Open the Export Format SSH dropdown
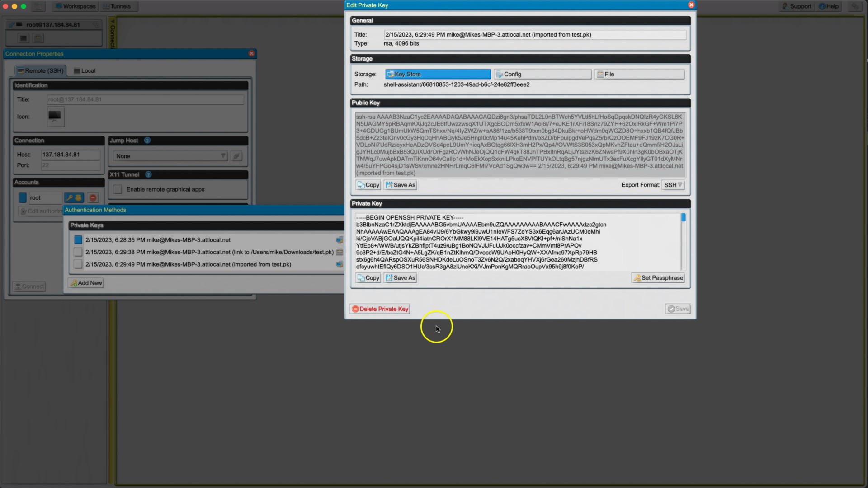Image resolution: width=868 pixels, height=488 pixels. (673, 185)
